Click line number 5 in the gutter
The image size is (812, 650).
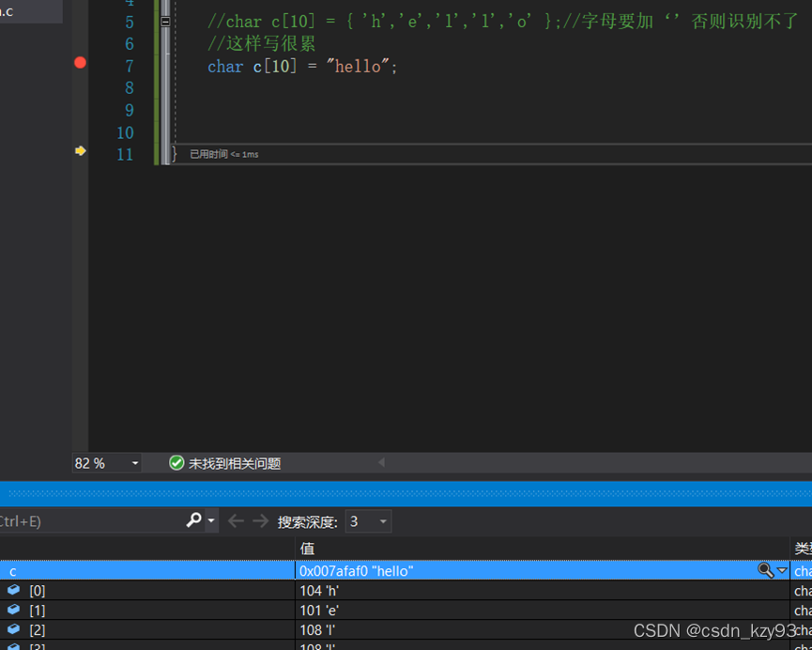pyautogui.click(x=130, y=22)
